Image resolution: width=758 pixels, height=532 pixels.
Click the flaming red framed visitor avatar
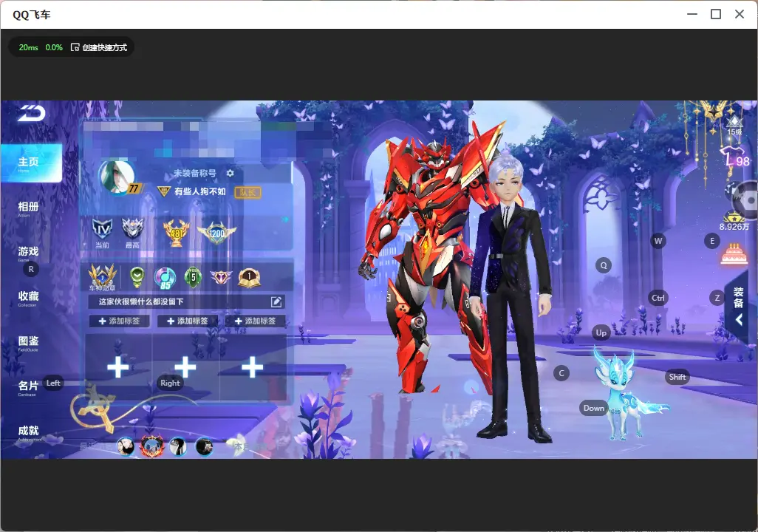(152, 446)
